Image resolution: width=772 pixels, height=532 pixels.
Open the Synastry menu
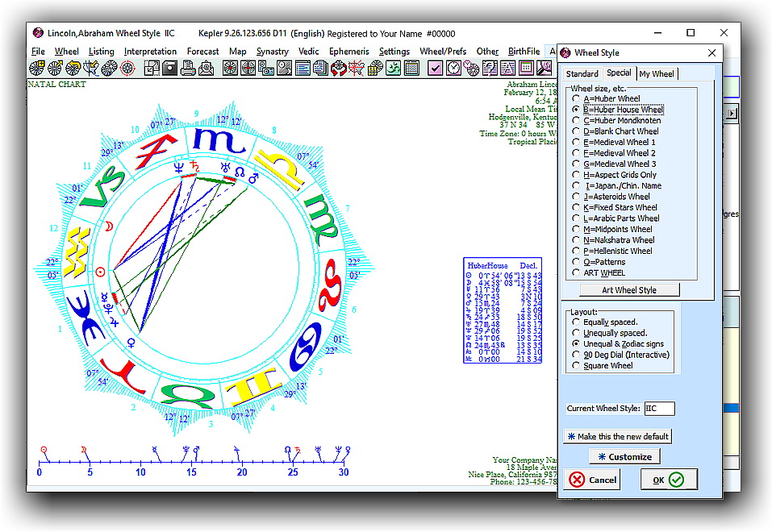tap(273, 52)
